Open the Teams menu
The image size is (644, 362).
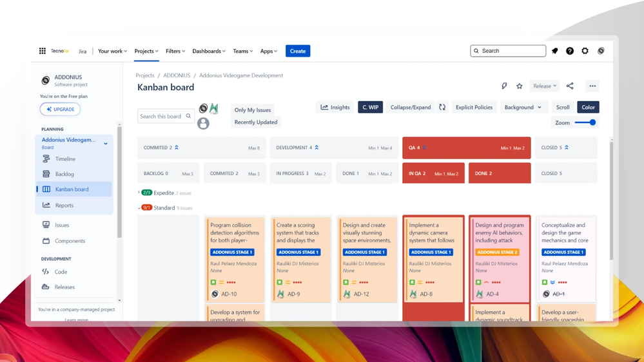tap(243, 51)
